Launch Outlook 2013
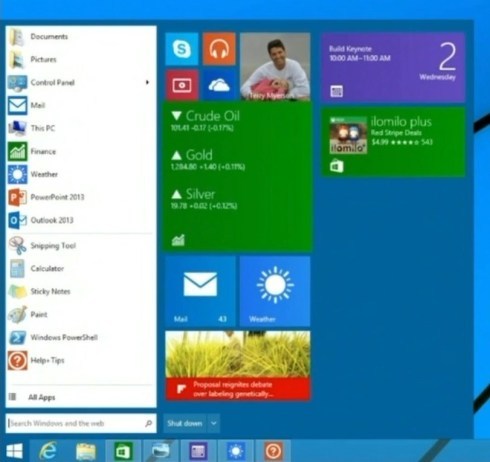Screen dimensions: 490x462 (x=80, y=220)
